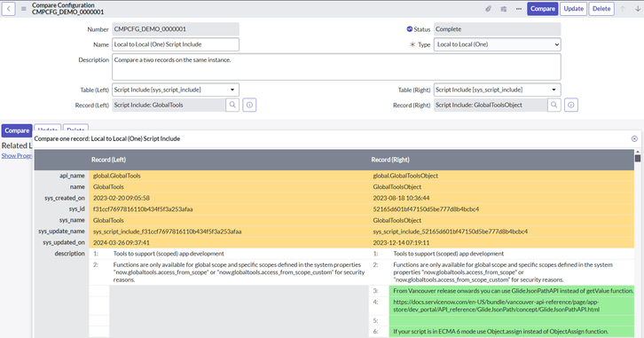Screen dimensions: 644x338
Task: Click Compare button in header
Action: click(543, 9)
